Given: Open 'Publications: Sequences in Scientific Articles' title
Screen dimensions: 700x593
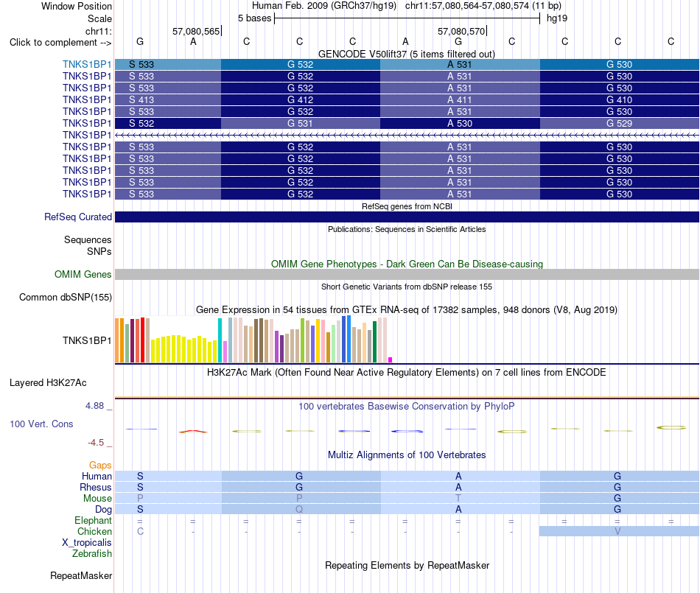Looking at the screenshot, I should click(x=407, y=229).
